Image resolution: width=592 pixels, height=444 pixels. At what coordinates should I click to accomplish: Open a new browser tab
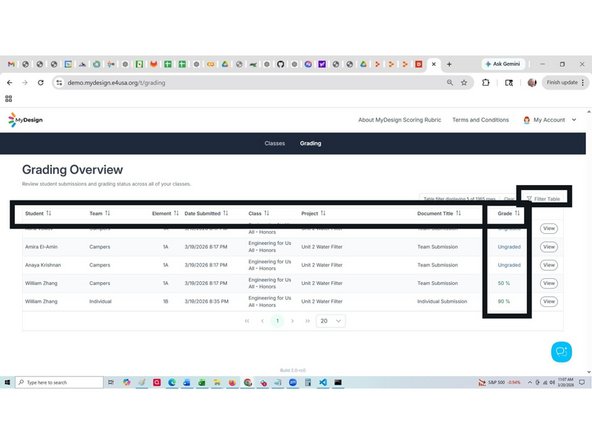449,64
